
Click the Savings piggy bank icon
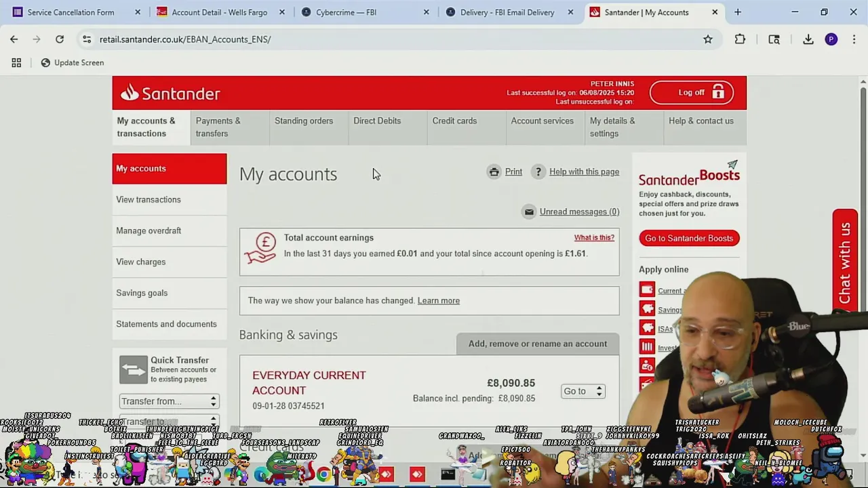tap(647, 309)
